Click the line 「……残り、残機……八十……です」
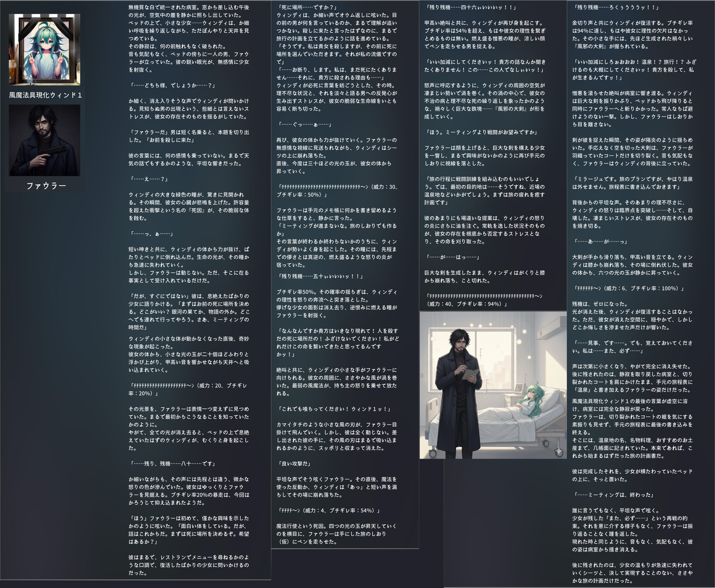Viewport: 715px width, 588px height. tap(173, 463)
